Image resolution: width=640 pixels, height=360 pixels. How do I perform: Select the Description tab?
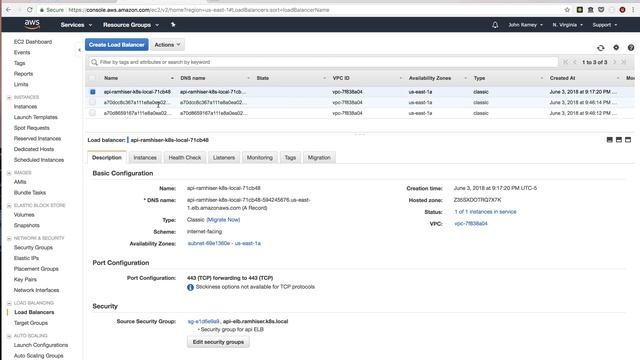point(107,157)
